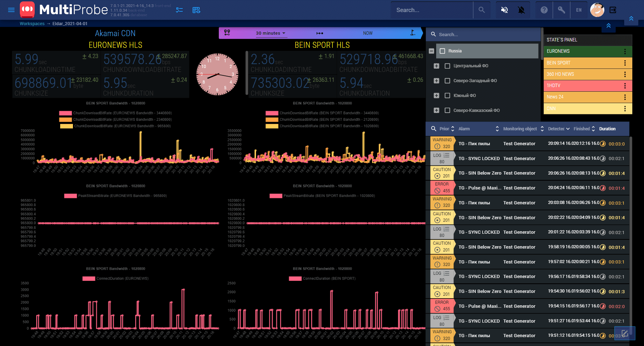This screenshot has height=346, width=644.
Task: Select the EURONEWS state row
Action: click(x=588, y=51)
